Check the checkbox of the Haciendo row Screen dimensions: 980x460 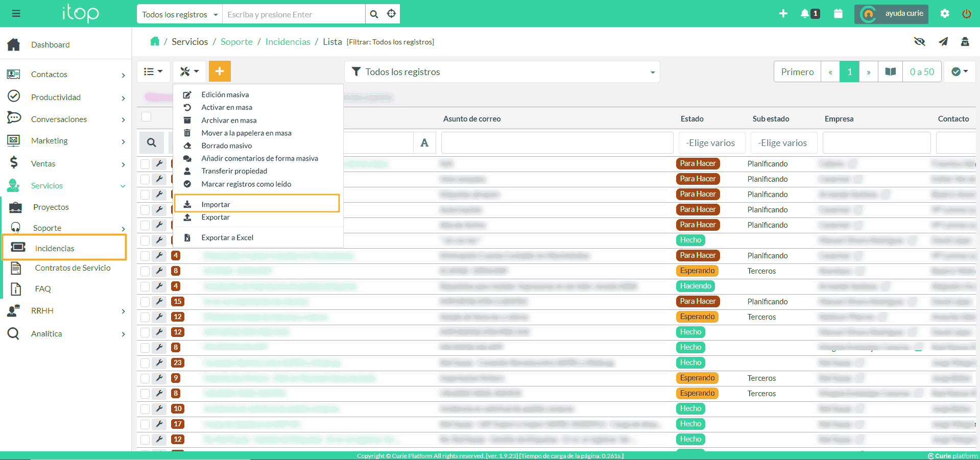146,286
